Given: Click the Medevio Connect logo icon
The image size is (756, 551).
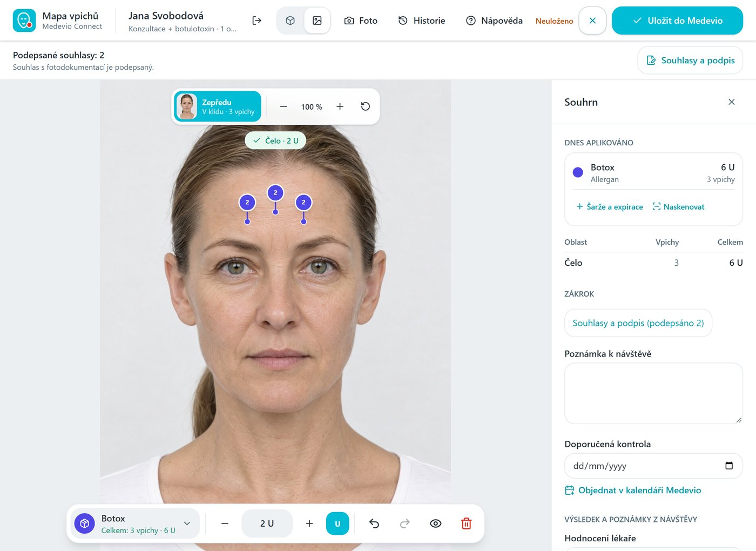Looking at the screenshot, I should 24,21.
